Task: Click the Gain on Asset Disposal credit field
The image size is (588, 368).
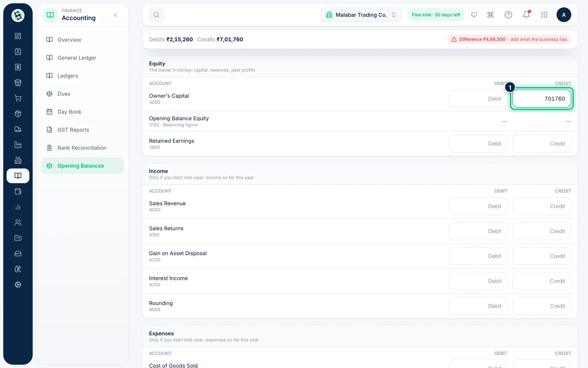Action: [x=542, y=256]
